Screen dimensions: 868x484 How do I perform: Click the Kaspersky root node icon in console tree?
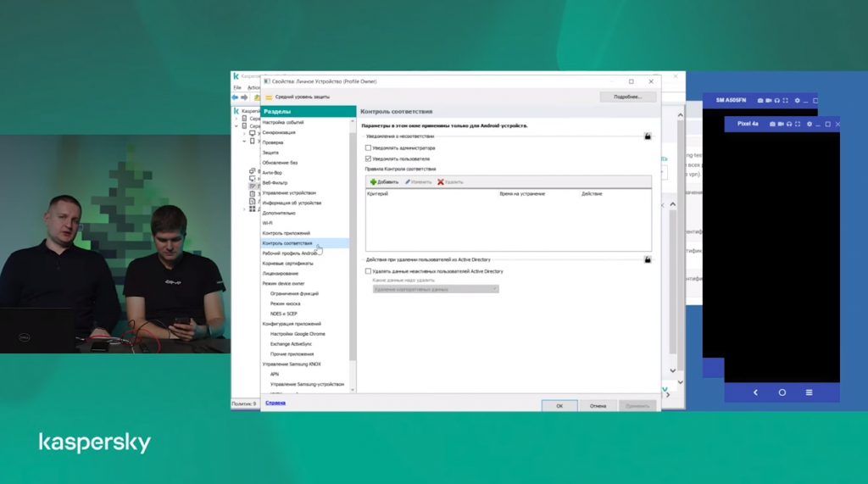point(236,111)
